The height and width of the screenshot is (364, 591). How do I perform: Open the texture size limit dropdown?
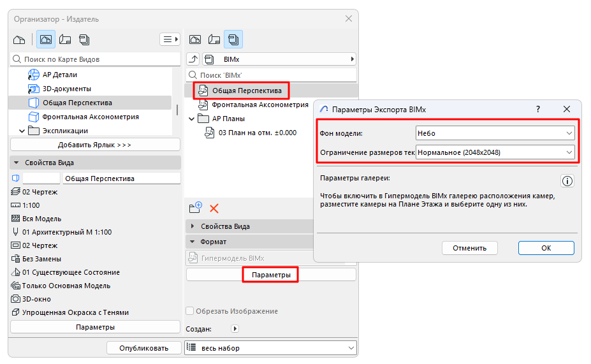(495, 152)
